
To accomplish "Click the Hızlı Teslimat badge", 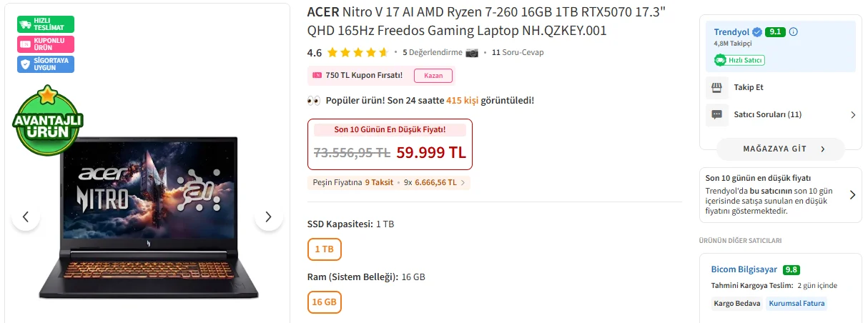I will tap(46, 24).
